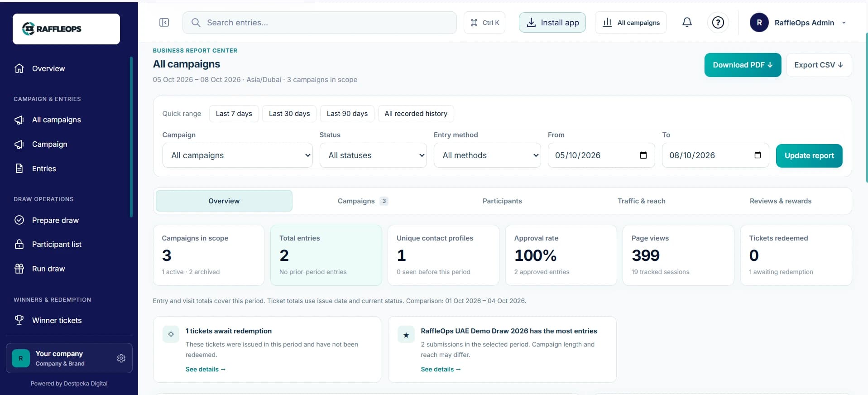Select the Last 7 days quick range
This screenshot has height=395, width=868.
point(234,114)
